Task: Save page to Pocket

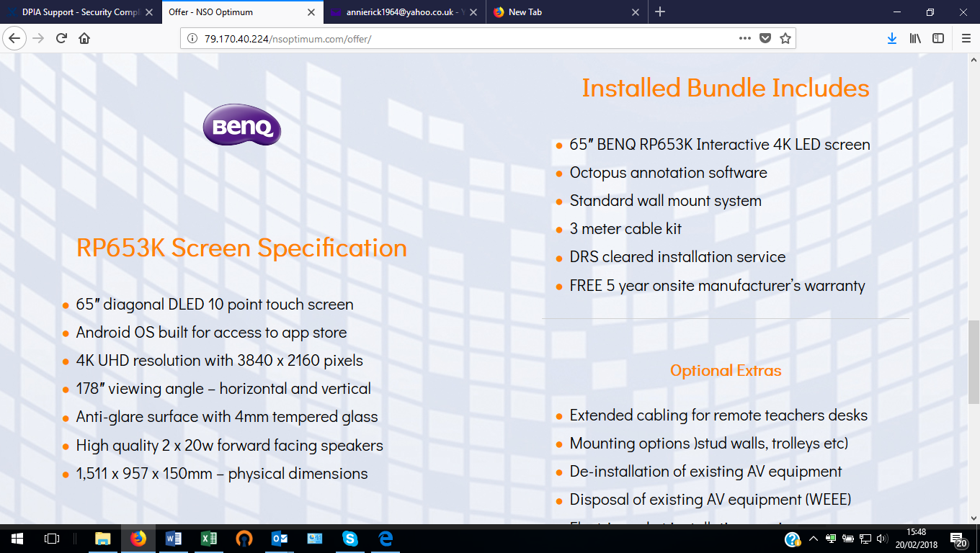Action: click(765, 39)
